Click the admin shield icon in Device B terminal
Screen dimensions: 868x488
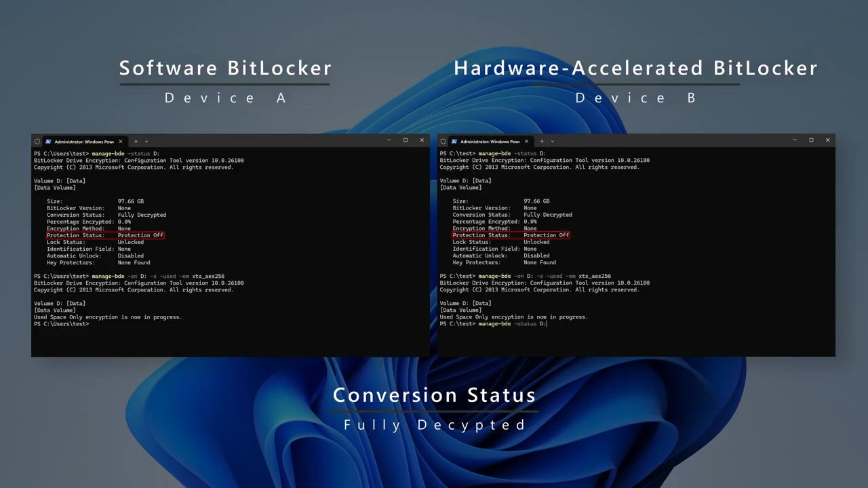(443, 142)
